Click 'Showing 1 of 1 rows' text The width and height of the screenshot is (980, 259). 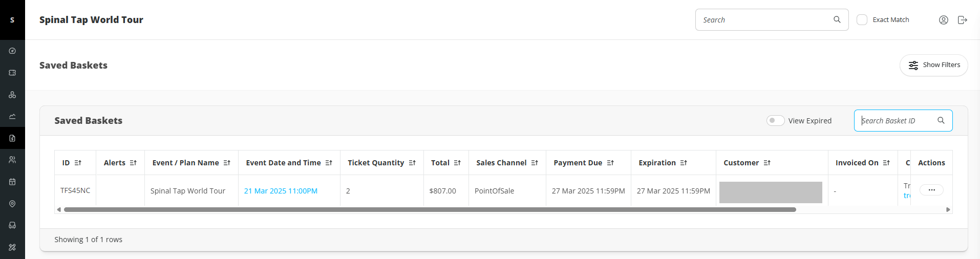point(89,240)
